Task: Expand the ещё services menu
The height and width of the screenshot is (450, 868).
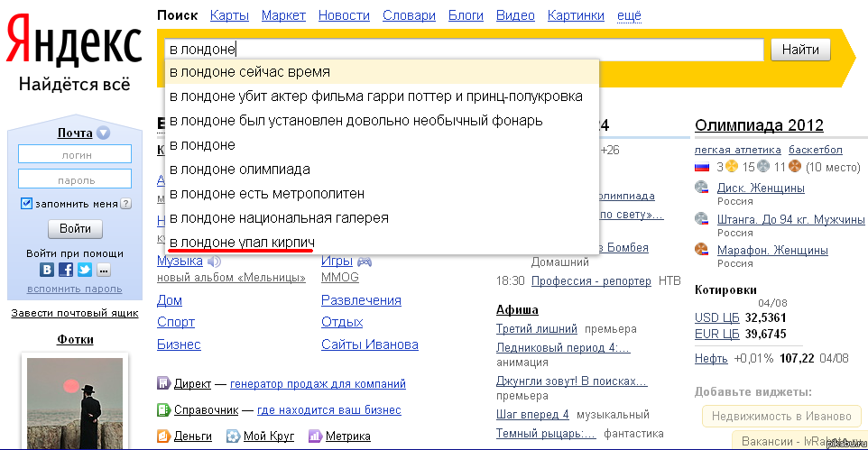Action: (629, 15)
